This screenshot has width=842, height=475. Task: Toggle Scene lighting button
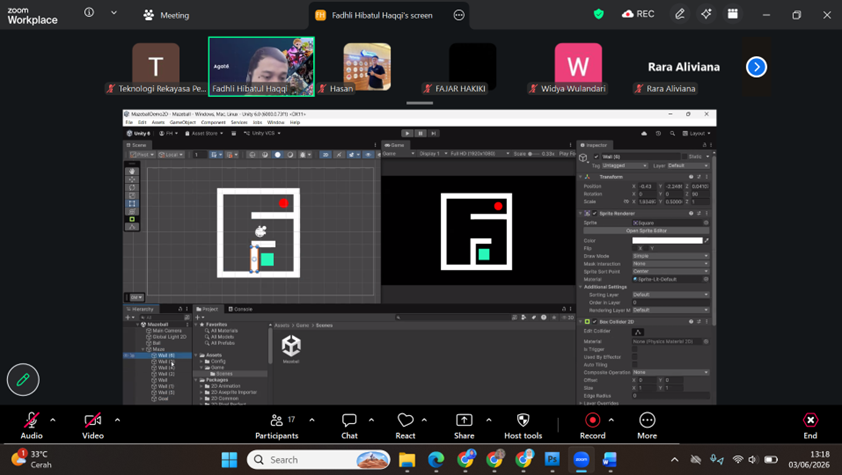pyautogui.click(x=339, y=155)
